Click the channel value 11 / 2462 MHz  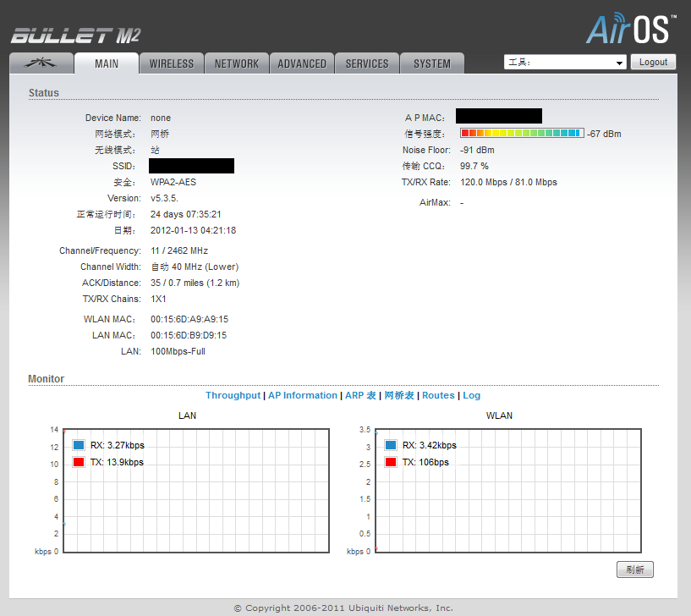[x=179, y=250]
